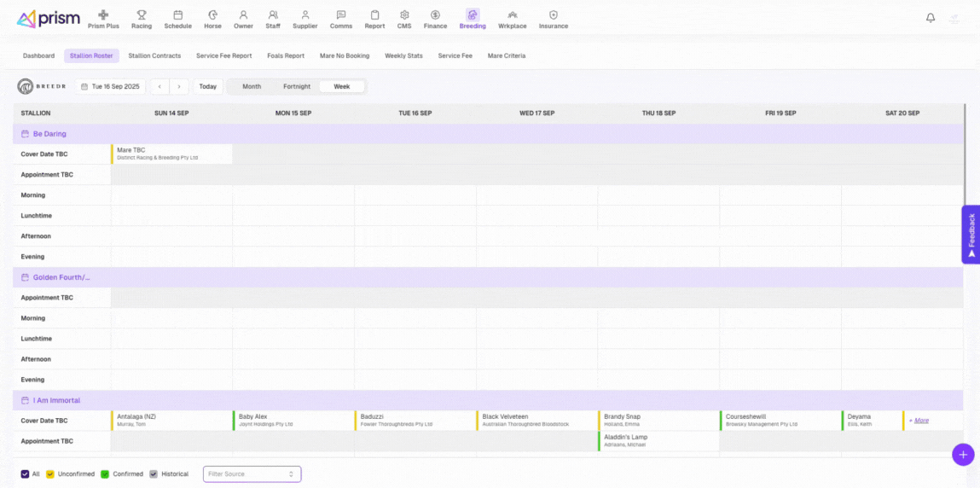Open the CMS gear icon
This screenshot has height=488, width=980.
coord(404,15)
